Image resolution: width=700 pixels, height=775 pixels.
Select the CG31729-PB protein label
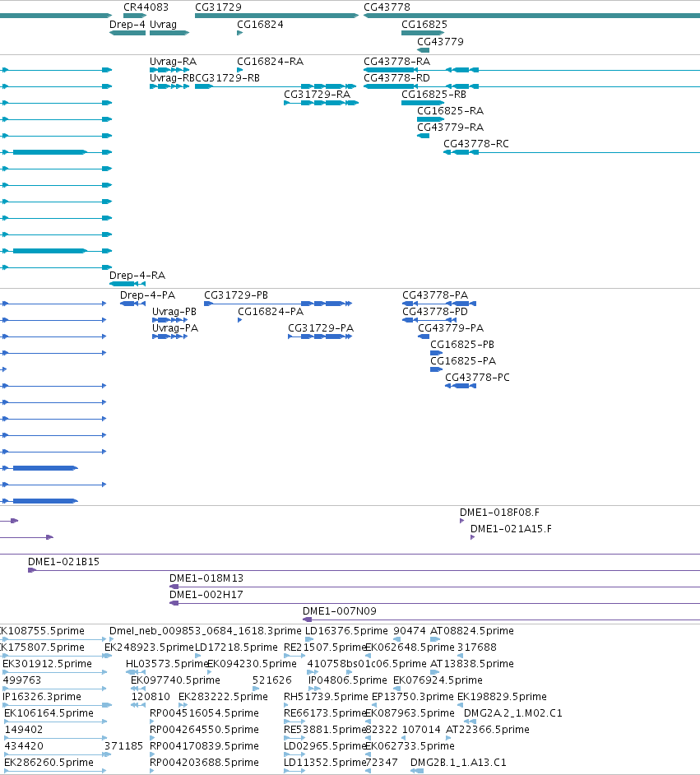(x=236, y=295)
